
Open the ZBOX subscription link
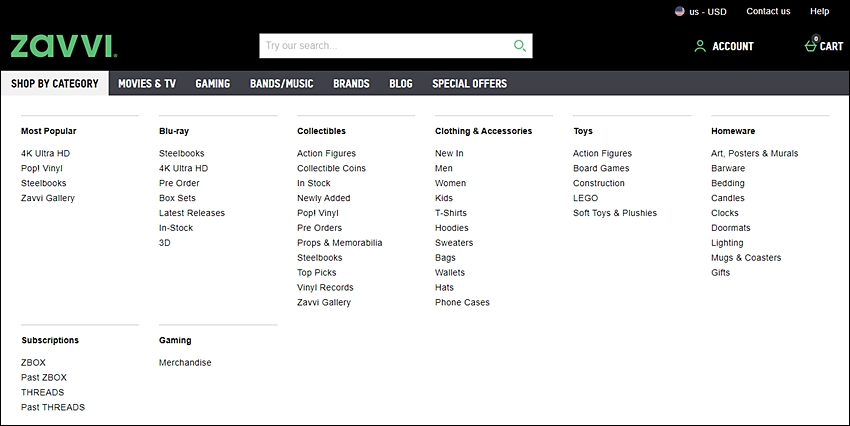(33, 363)
